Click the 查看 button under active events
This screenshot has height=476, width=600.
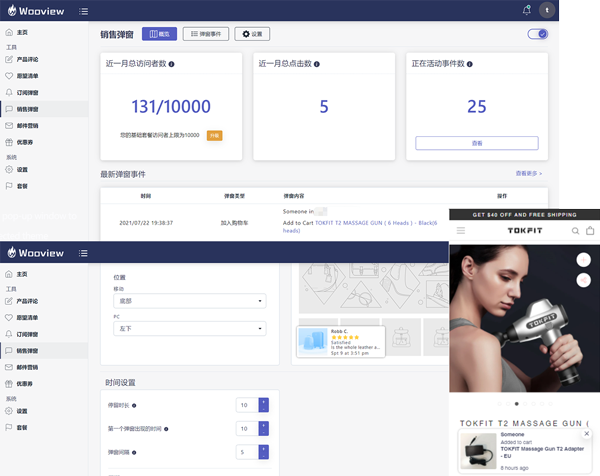[x=477, y=143]
